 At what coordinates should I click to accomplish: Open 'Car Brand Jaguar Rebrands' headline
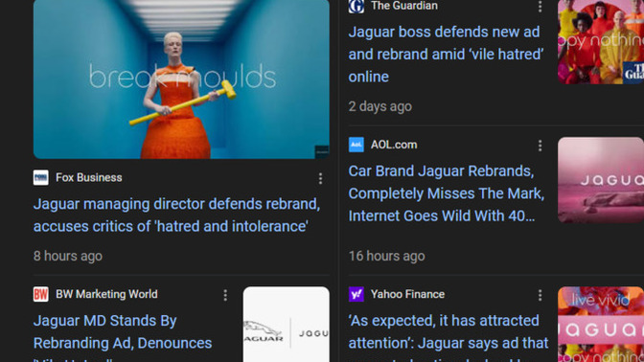447,193
